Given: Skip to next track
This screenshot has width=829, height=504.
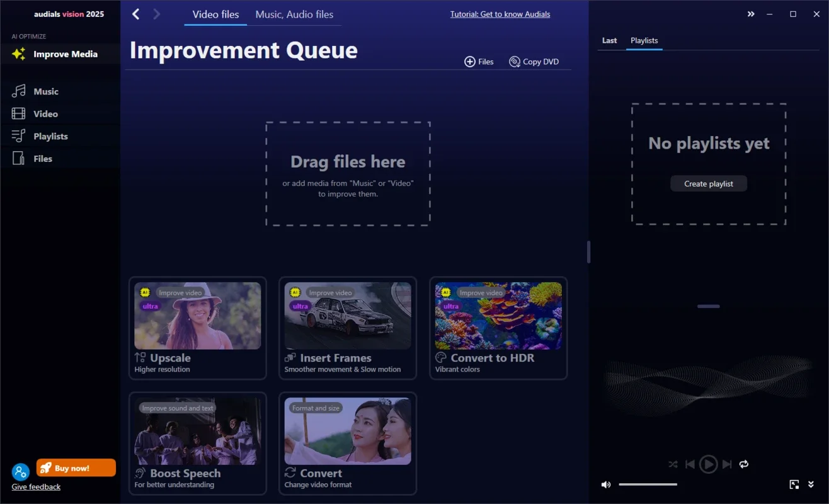Looking at the screenshot, I should [727, 464].
